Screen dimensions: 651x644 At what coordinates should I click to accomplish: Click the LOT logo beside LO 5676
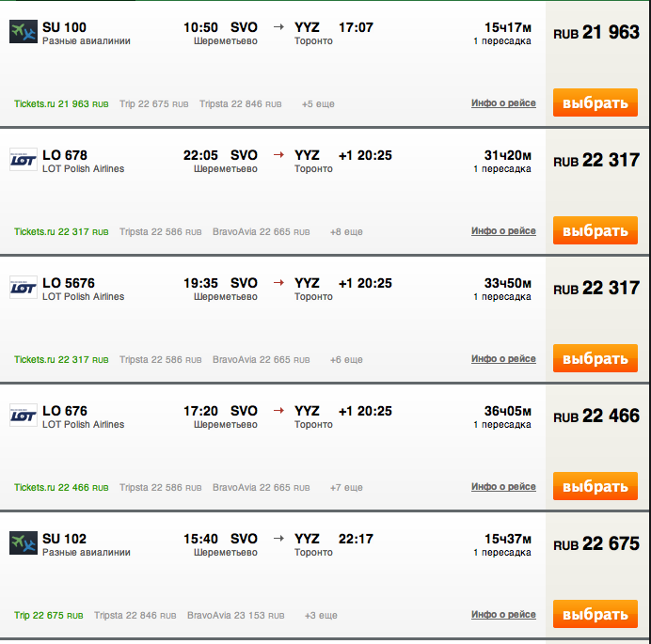[24, 287]
